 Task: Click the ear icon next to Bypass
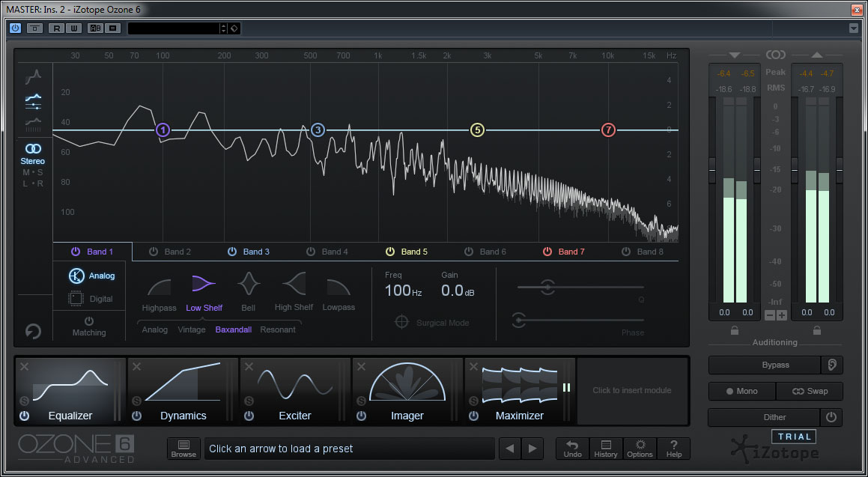(x=831, y=365)
